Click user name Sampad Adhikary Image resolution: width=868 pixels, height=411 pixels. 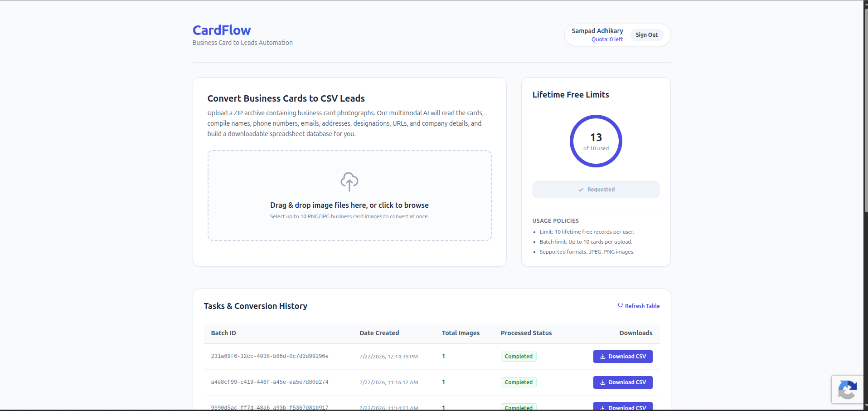coord(597,31)
